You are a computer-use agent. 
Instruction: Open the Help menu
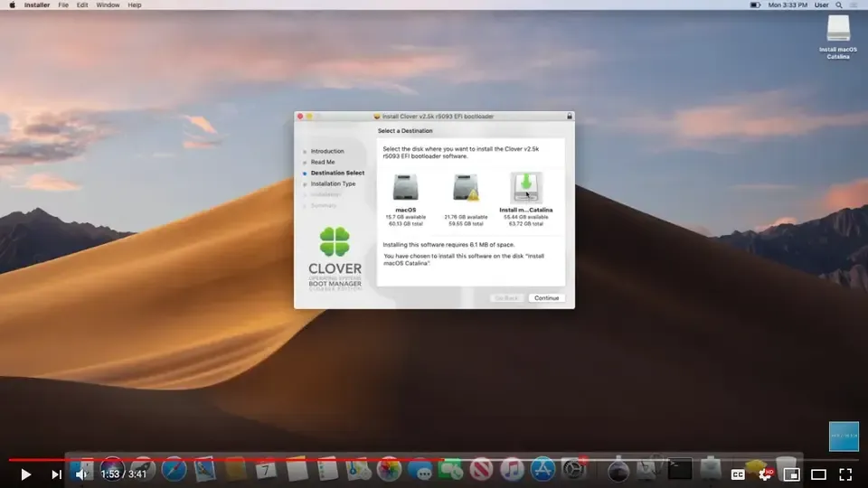[135, 5]
